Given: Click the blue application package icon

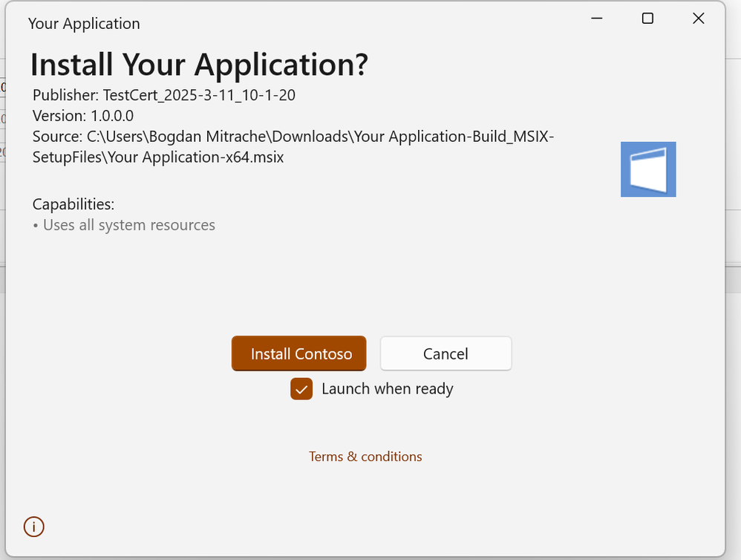Looking at the screenshot, I should tap(648, 169).
